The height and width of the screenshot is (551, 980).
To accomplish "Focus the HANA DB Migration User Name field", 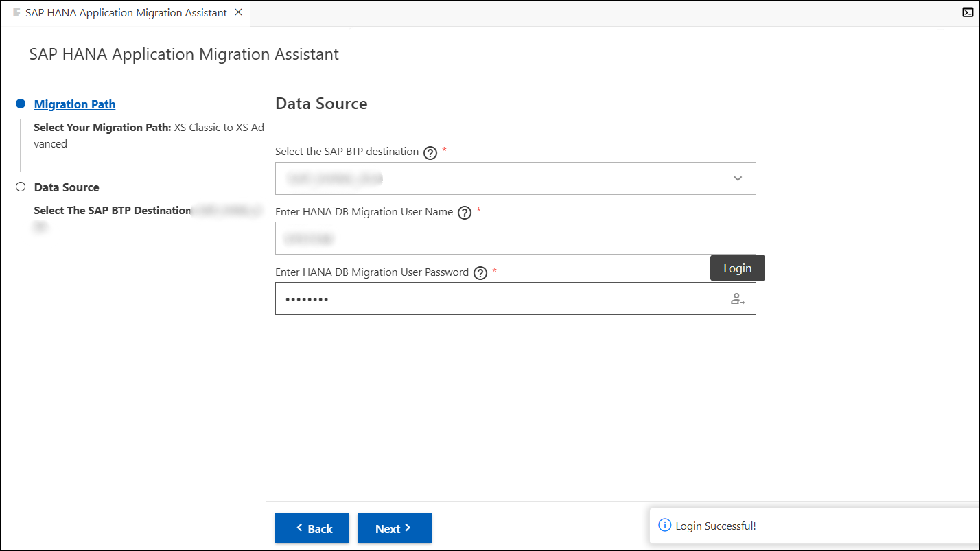I will coord(515,238).
